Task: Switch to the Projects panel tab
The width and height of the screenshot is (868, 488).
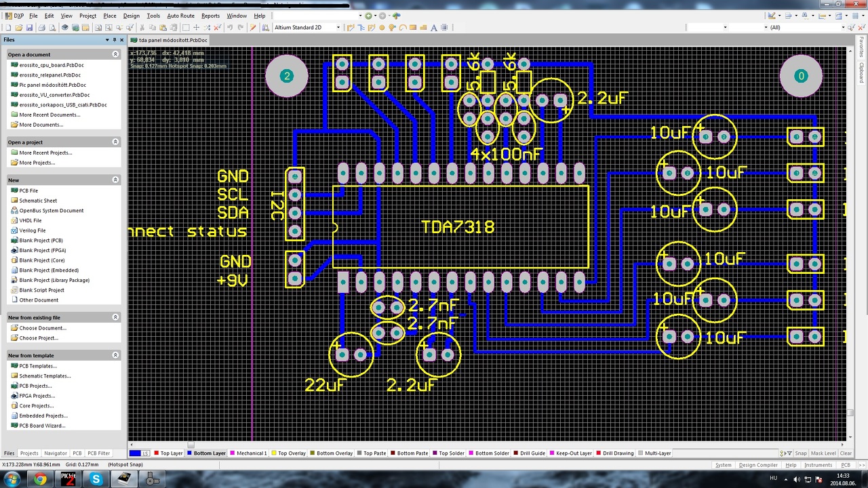Action: pos(29,453)
